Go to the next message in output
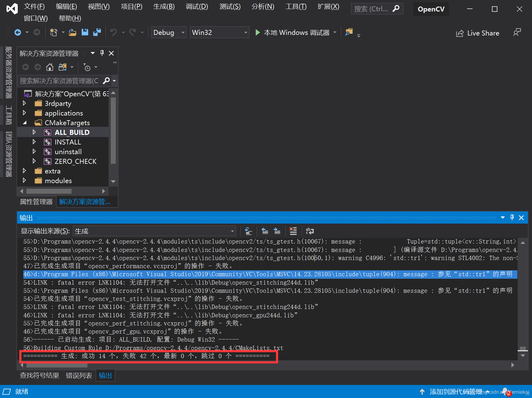The height and width of the screenshot is (398, 532). pos(277,231)
